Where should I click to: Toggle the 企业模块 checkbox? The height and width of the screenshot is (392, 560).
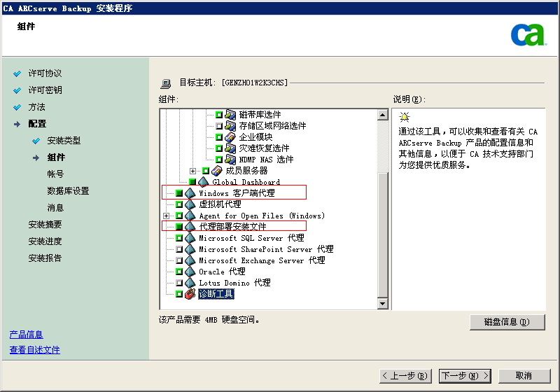pyautogui.click(x=219, y=137)
